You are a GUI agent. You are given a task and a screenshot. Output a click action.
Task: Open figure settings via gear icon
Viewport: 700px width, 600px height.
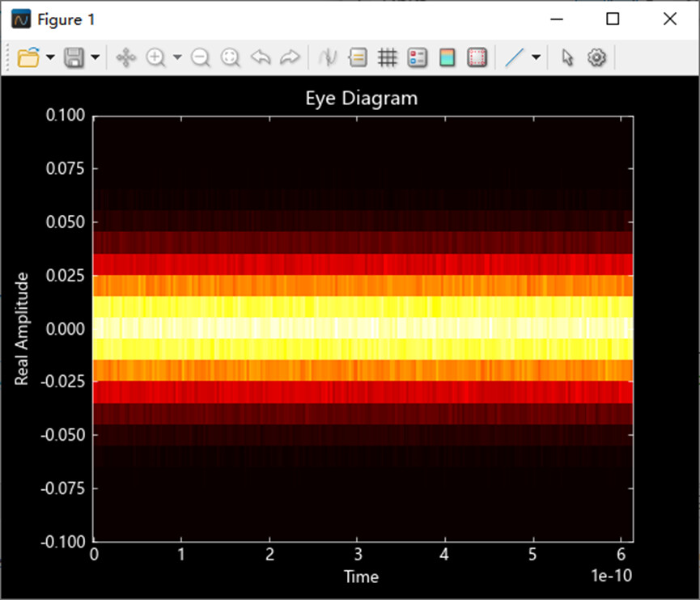597,57
